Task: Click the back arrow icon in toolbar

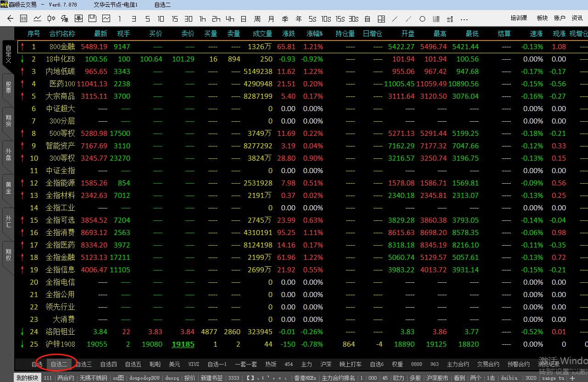Action: point(11,19)
